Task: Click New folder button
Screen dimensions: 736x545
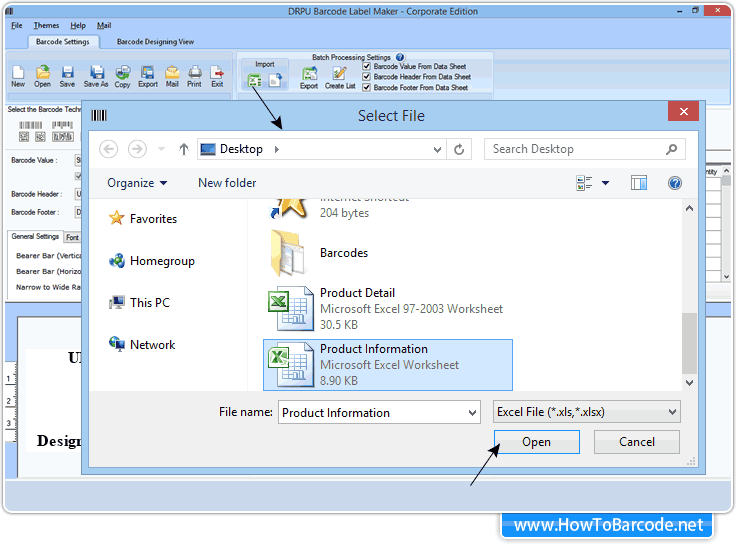Action: (x=227, y=183)
